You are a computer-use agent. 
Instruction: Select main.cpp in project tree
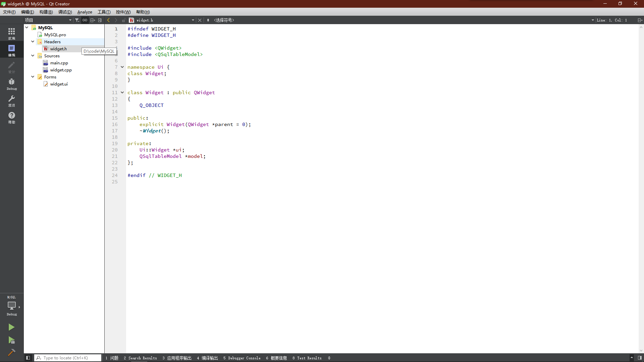(59, 63)
